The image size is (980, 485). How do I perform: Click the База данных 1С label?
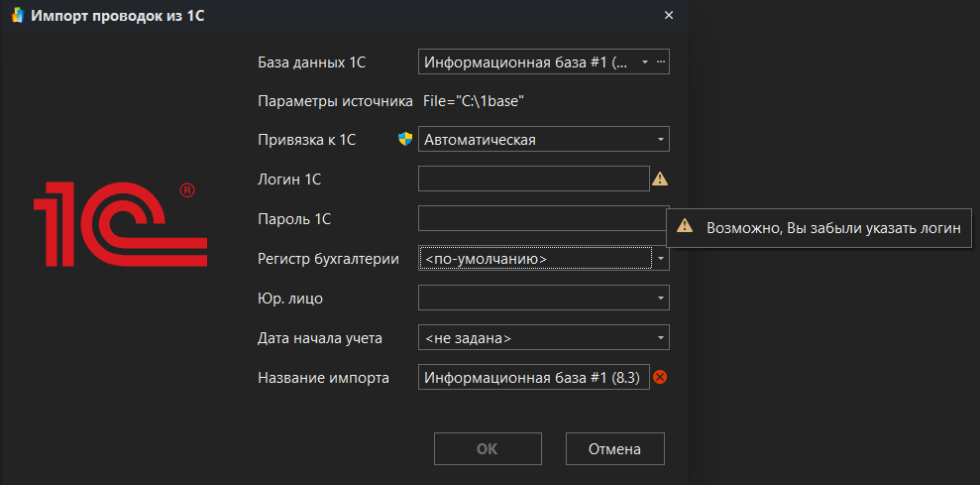point(311,62)
